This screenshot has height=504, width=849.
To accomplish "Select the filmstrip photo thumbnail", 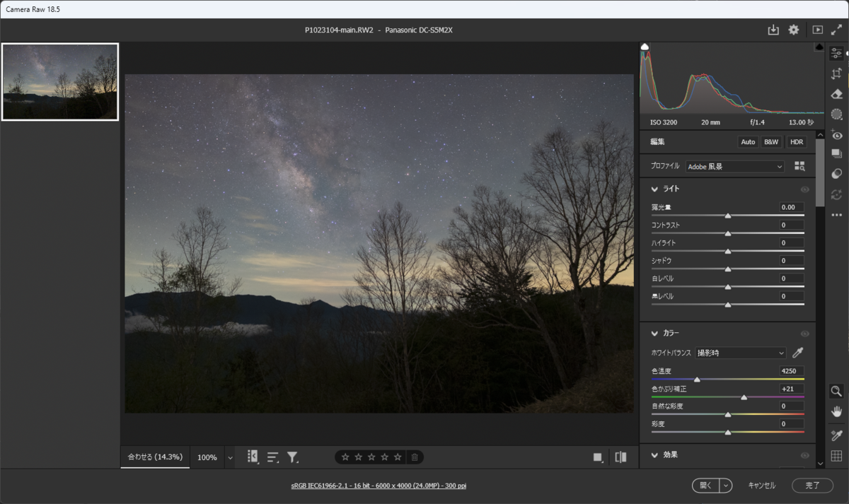I will [60, 82].
